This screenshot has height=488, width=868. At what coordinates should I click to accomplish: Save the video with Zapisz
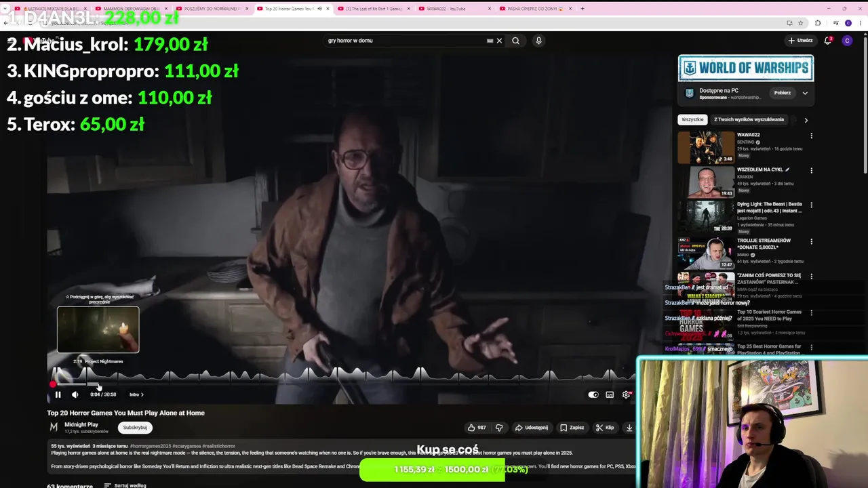tap(572, 428)
